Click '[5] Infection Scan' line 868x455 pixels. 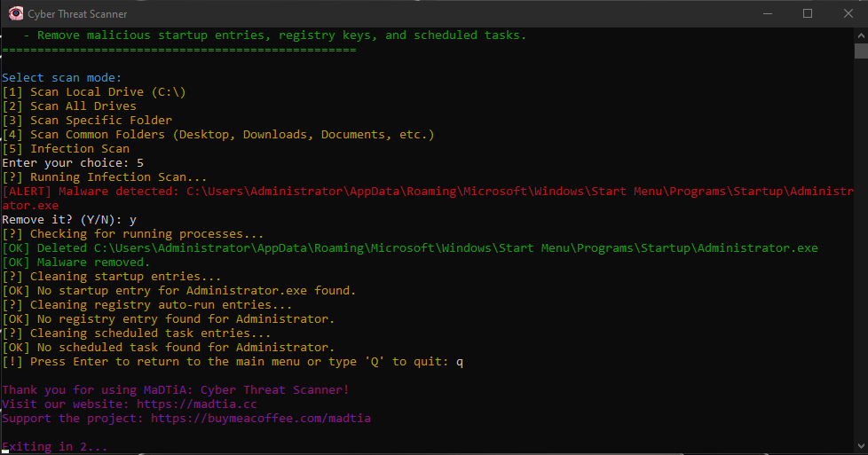tap(66, 149)
